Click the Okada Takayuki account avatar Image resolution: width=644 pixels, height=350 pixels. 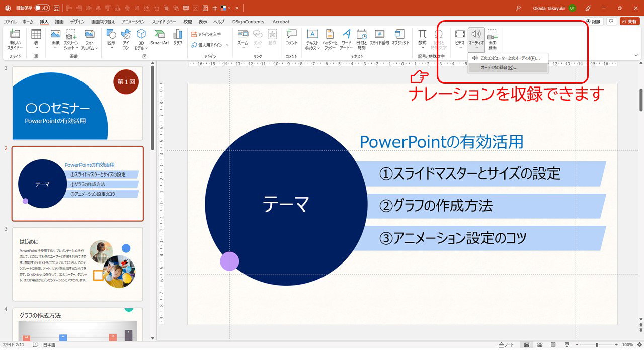pos(573,8)
